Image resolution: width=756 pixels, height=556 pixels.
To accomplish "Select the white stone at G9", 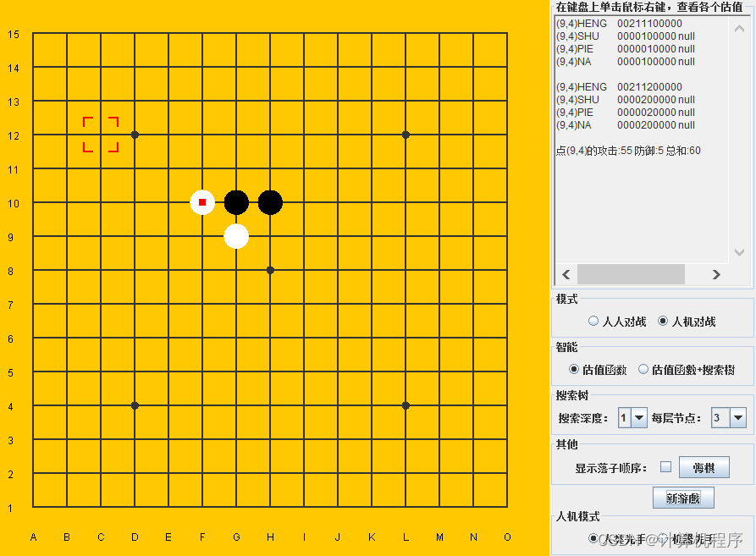I will coord(236,237).
